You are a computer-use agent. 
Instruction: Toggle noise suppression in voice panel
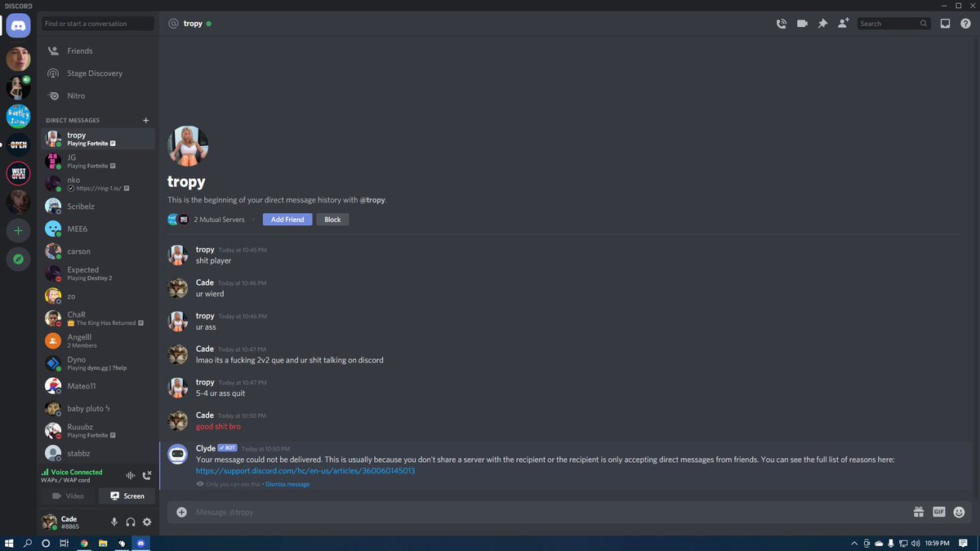(x=130, y=475)
